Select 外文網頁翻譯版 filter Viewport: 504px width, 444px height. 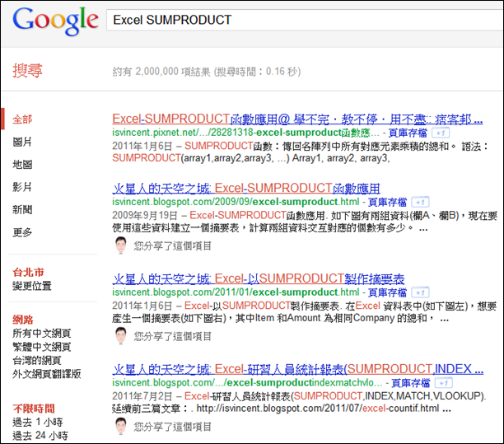pyautogui.click(x=47, y=374)
